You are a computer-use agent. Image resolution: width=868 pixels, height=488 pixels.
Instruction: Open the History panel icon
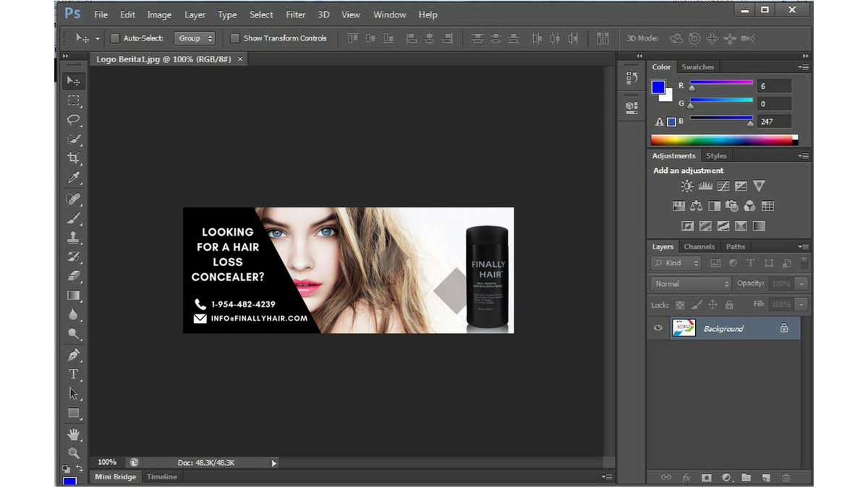coord(631,77)
